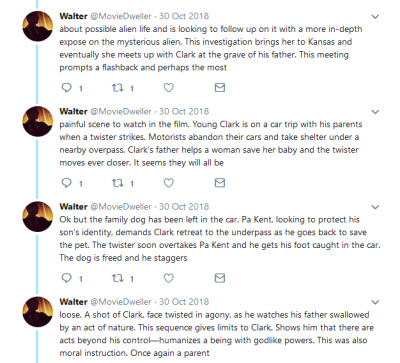This screenshot has width=400, height=363.
Task: Send the Kansas tweet via direct message
Action: [x=220, y=88]
